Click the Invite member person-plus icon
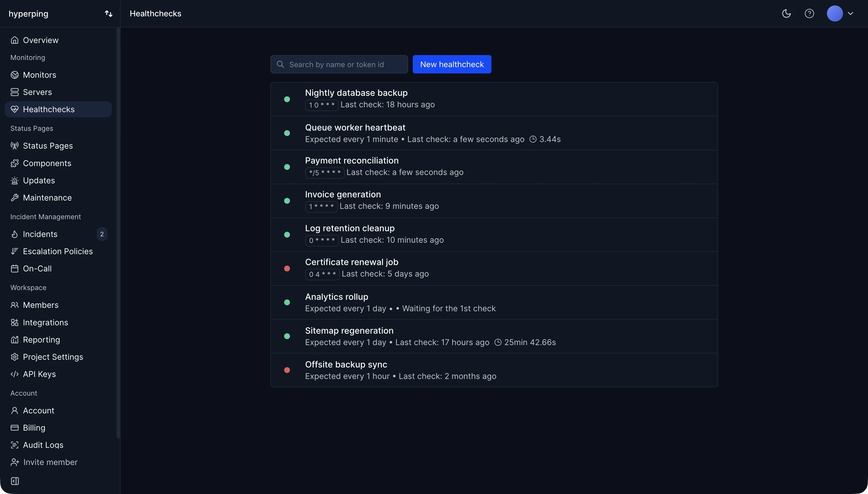This screenshot has width=868, height=494. click(15, 462)
